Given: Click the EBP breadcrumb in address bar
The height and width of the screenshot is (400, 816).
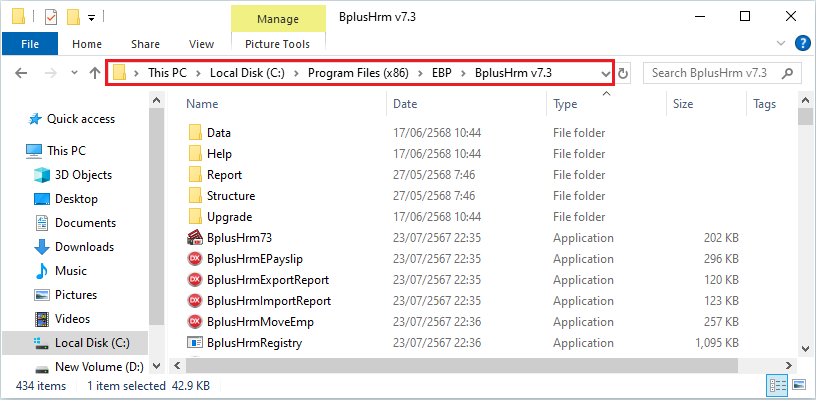Looking at the screenshot, I should click(x=441, y=73).
